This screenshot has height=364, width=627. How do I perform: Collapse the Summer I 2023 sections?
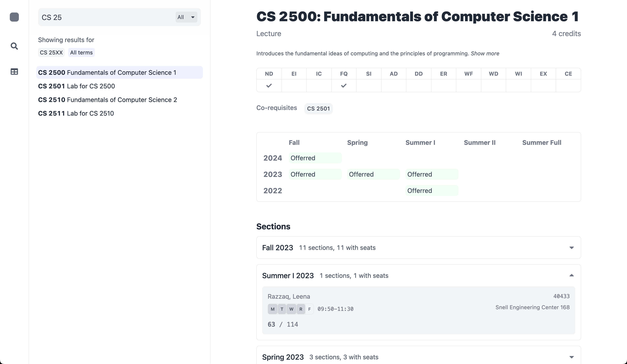pyautogui.click(x=571, y=275)
